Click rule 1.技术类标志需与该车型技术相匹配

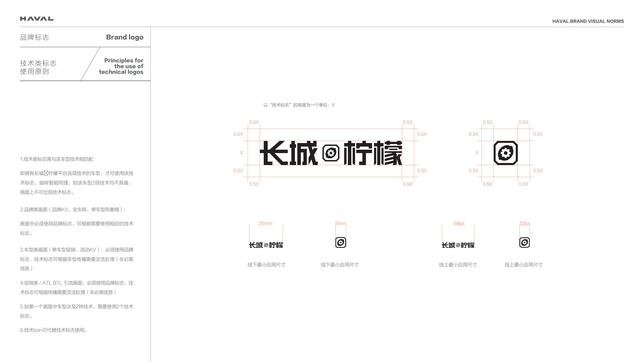57,159
